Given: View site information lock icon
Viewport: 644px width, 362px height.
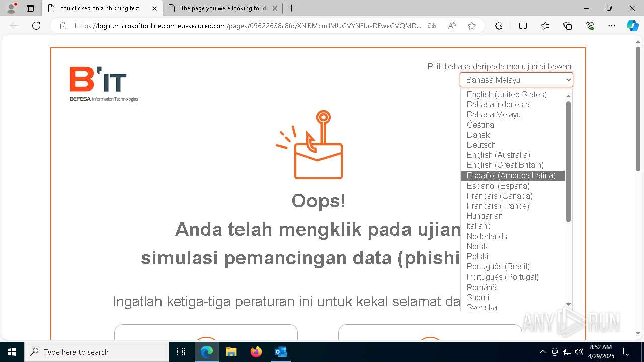Looking at the screenshot, I should 63,26.
